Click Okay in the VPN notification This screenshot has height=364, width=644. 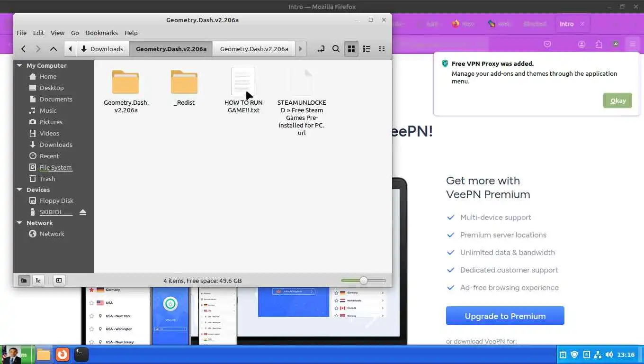point(617,100)
